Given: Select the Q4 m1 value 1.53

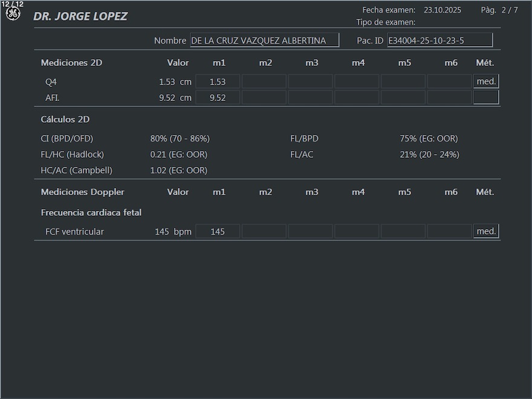Looking at the screenshot, I should click(x=218, y=82).
